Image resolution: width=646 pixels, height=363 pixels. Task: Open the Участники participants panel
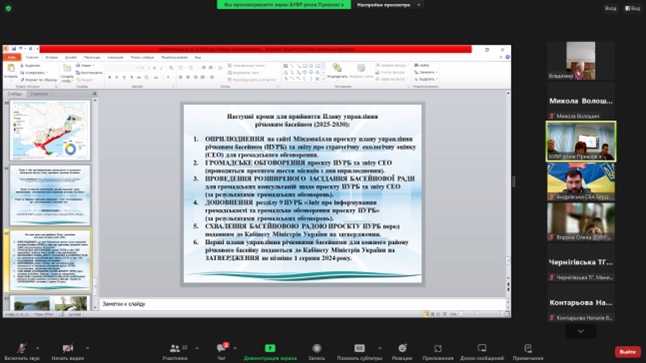(175, 349)
